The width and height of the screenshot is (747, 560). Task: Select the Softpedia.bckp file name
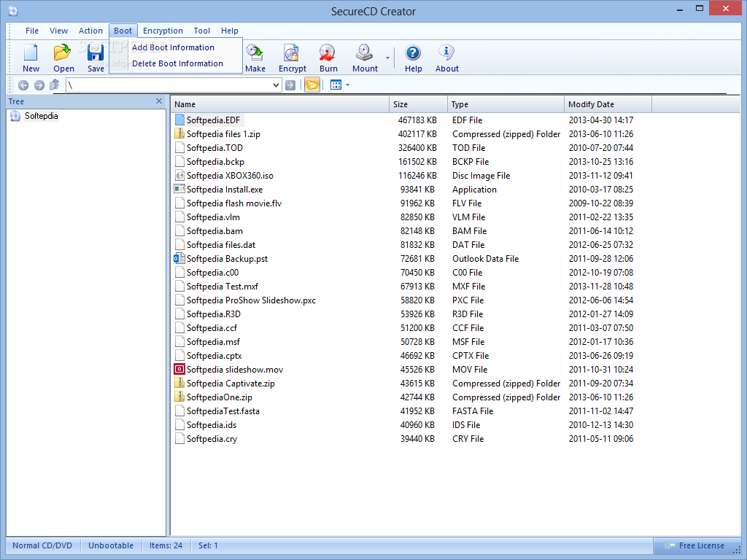pos(215,161)
